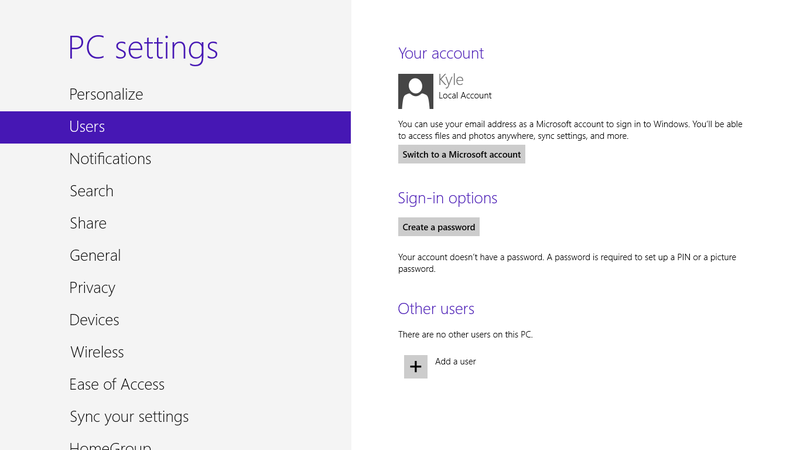Create a password for this account

[x=438, y=227]
